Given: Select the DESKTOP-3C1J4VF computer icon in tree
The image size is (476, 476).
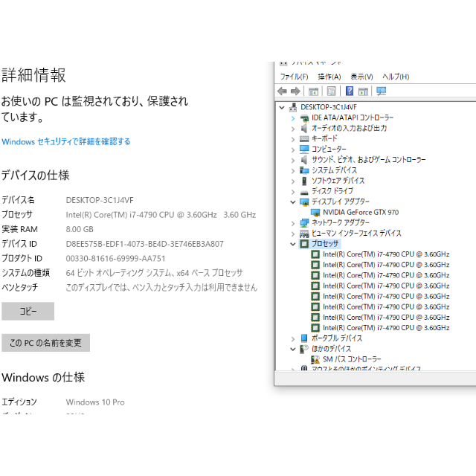Looking at the screenshot, I should pyautogui.click(x=293, y=107).
